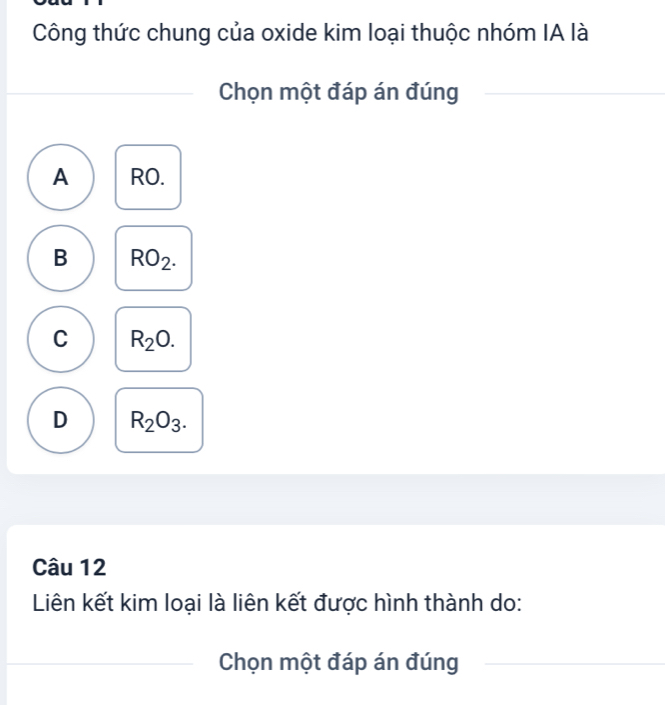
Task: Mark option D circle as answer
Action: (62, 420)
